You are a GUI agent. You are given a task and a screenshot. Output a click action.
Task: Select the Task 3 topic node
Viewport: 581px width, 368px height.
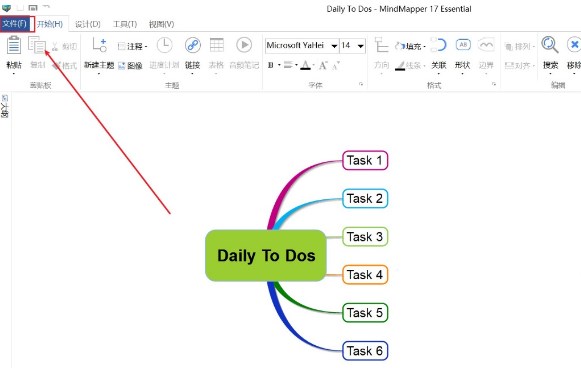(x=365, y=236)
